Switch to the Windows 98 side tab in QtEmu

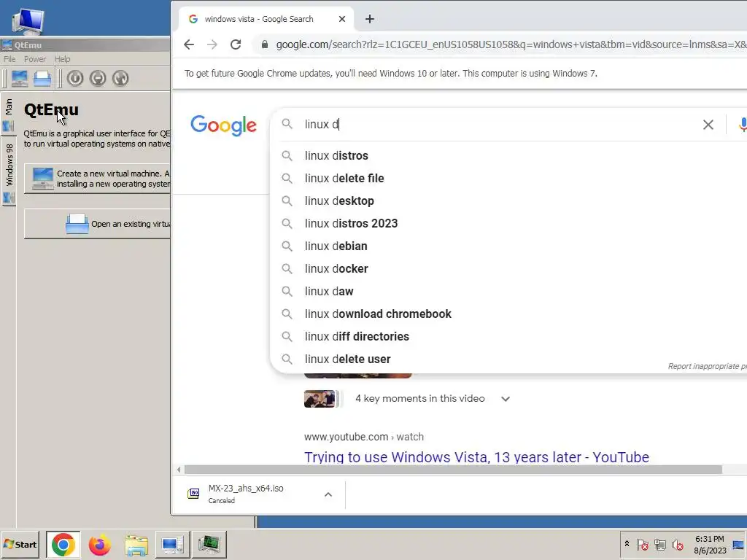click(9, 172)
